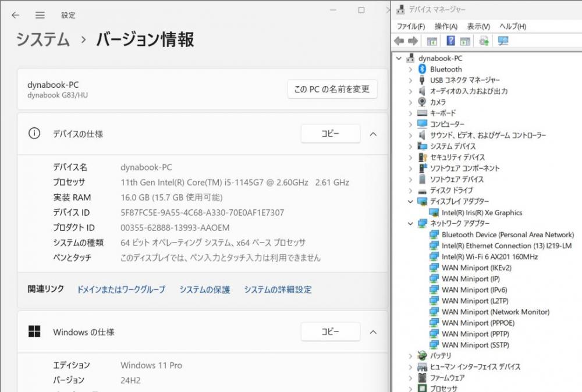
Task: Click the processor value i5-1145G7 text
Action: (x=235, y=183)
